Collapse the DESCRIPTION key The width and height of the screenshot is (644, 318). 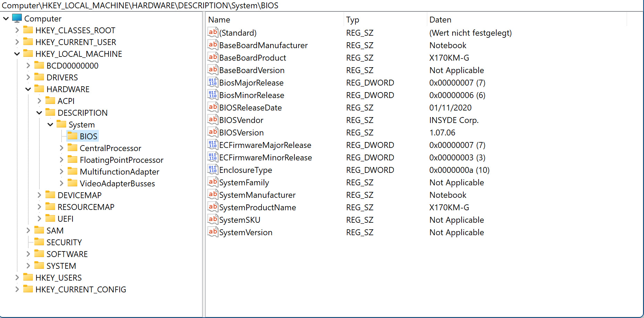(x=39, y=113)
